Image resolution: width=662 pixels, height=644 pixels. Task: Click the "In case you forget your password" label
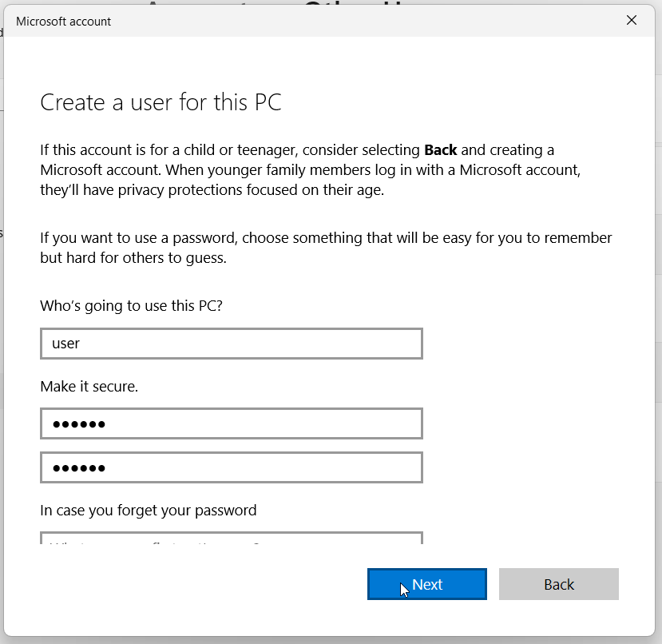coord(149,511)
